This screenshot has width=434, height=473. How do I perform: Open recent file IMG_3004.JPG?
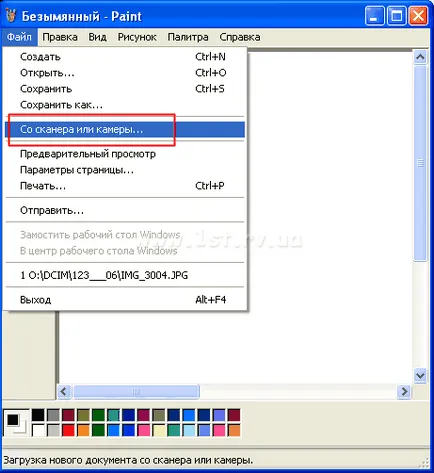(125, 275)
